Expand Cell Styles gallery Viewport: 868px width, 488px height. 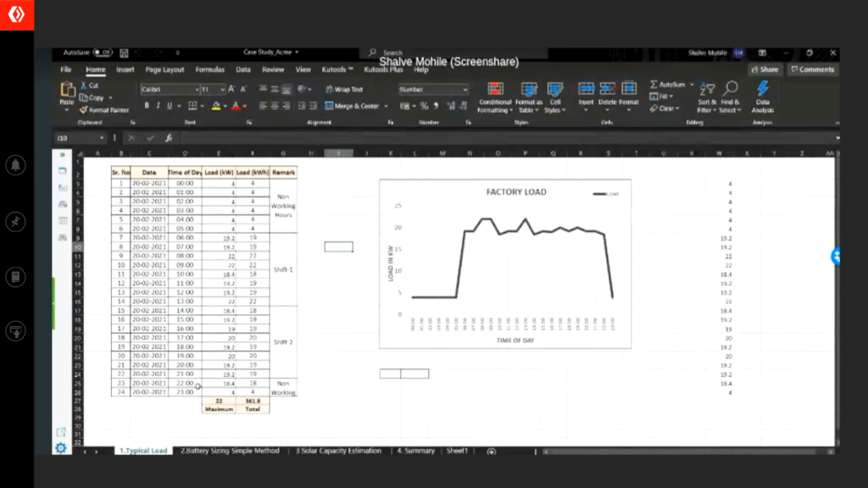554,98
